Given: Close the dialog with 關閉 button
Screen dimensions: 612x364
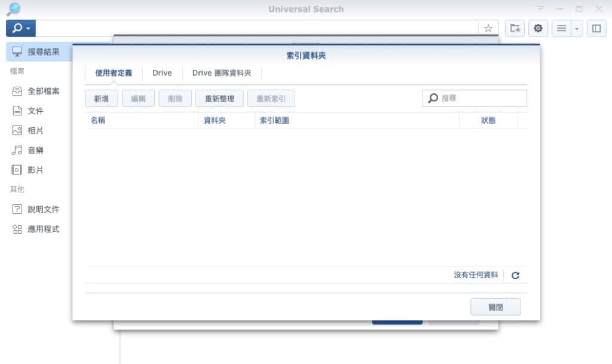Looking at the screenshot, I should tap(495, 307).
